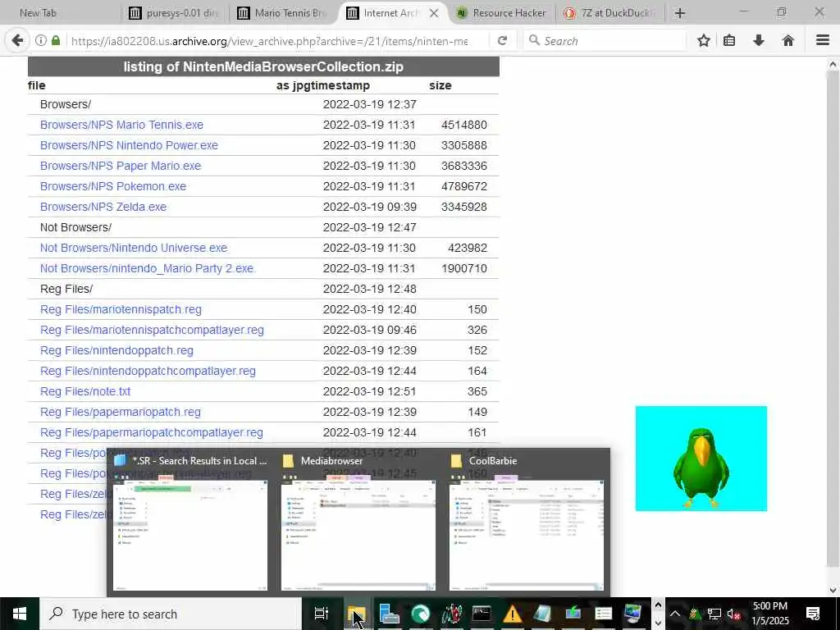Close the Internet Archive tab

(x=434, y=13)
